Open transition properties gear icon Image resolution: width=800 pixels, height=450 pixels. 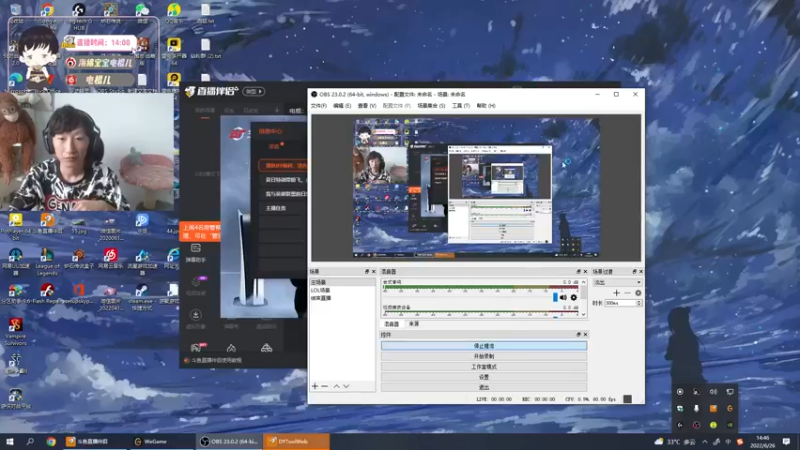tap(638, 293)
